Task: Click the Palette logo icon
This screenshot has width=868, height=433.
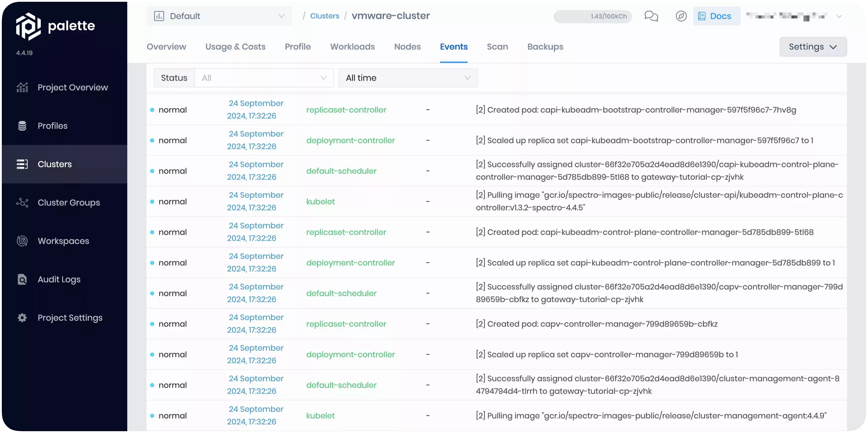Action: 28,25
